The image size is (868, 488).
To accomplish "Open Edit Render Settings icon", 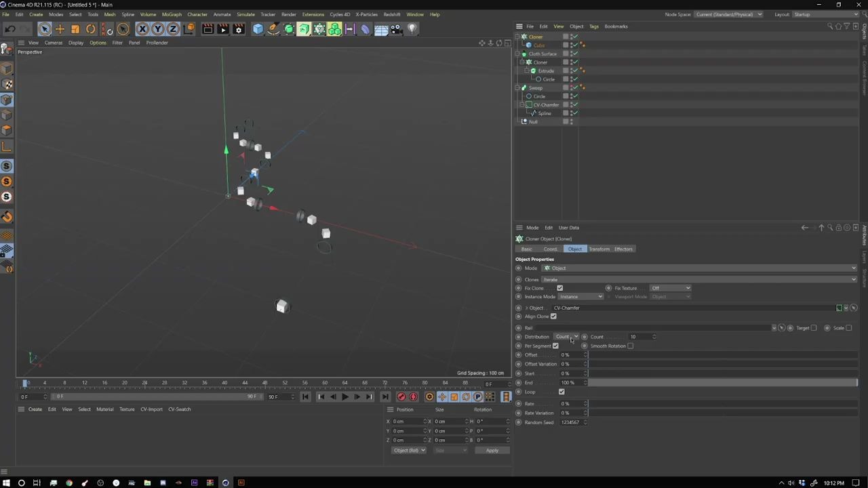I will pyautogui.click(x=238, y=29).
